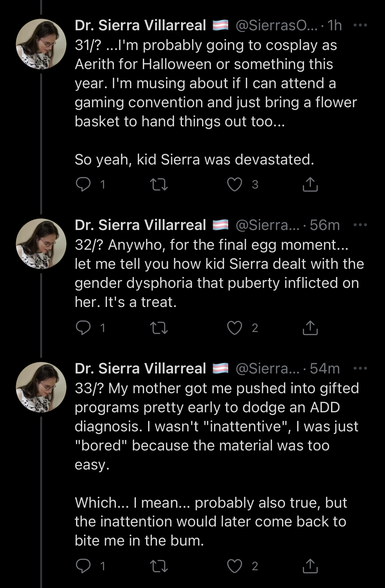Retweet the Aerith cosplay tweet

(159, 184)
